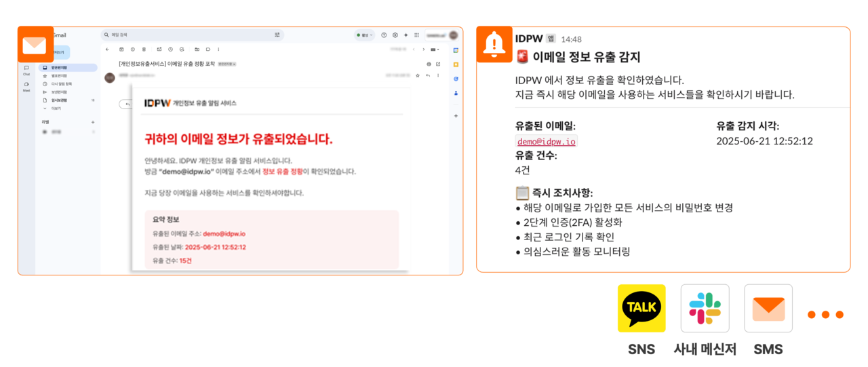Image resolution: width=868 pixels, height=367 pixels.
Task: Open the message's three-dot menu
Action: click(438, 75)
